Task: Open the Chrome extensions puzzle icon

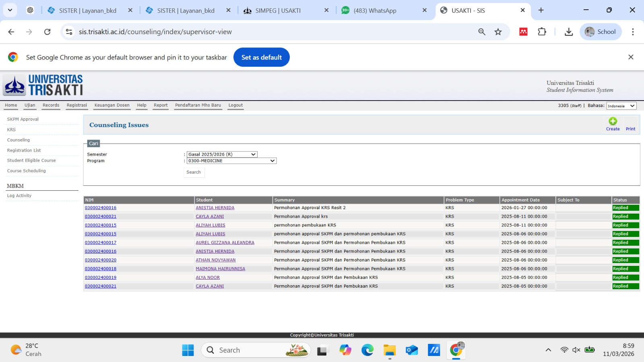Action: tap(542, 32)
